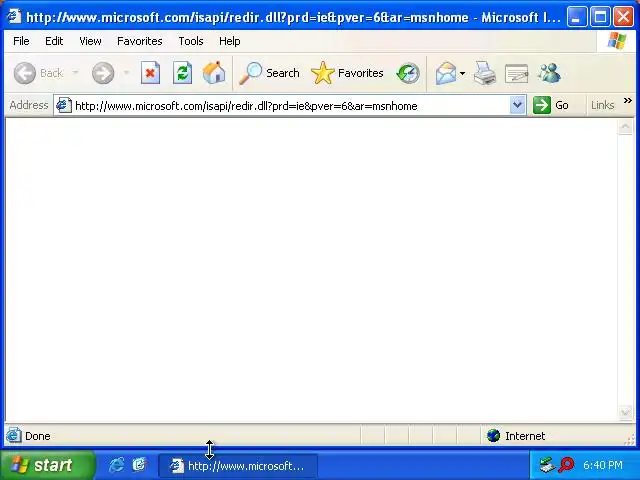Open the View menu
640x480 pixels.
(x=90, y=41)
